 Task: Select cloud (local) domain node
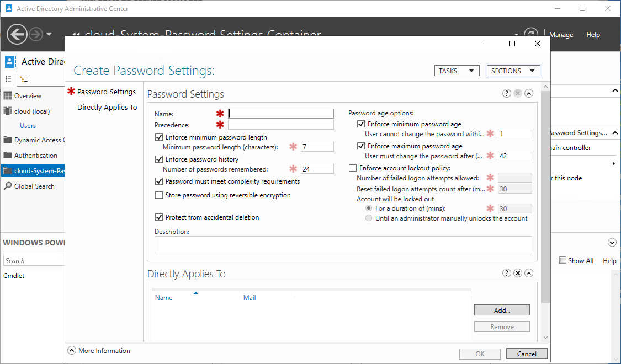[33, 111]
